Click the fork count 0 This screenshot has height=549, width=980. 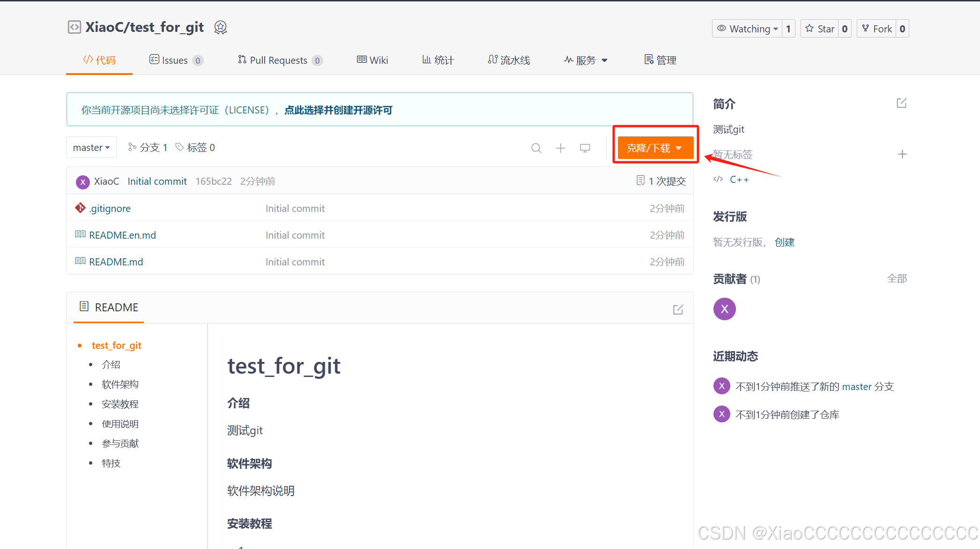tap(902, 29)
